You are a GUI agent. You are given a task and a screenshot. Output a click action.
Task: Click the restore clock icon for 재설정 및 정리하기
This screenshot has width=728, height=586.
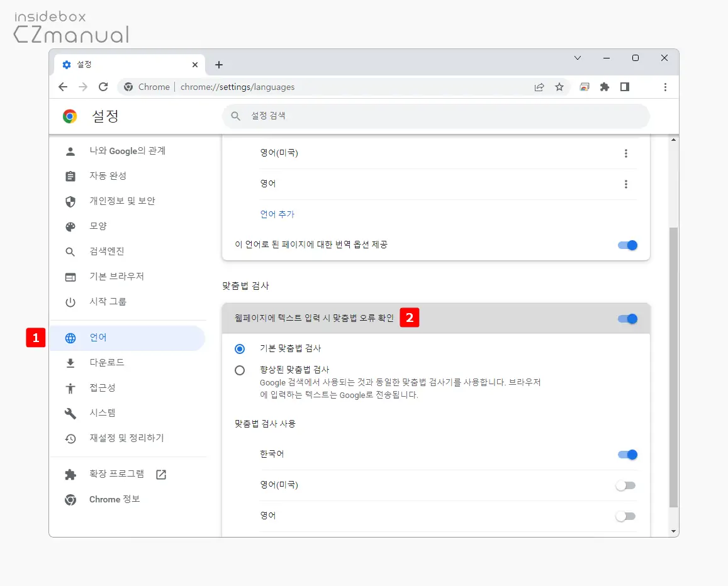coord(70,438)
